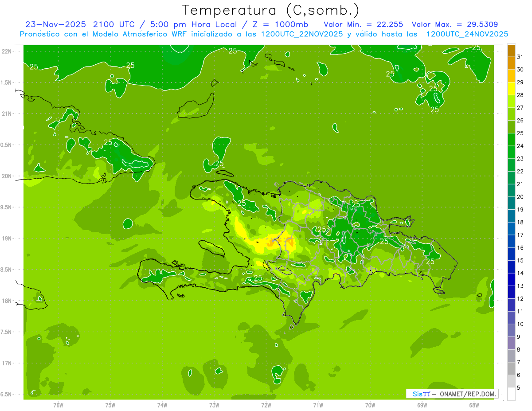Click the 'Z = 1000mb' pressure level text
The image size is (532, 411).
point(281,24)
